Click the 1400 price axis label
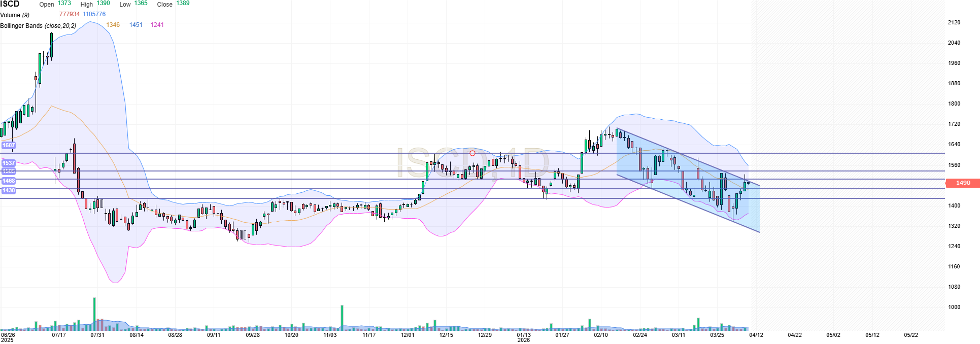The image size is (980, 344). click(x=954, y=205)
